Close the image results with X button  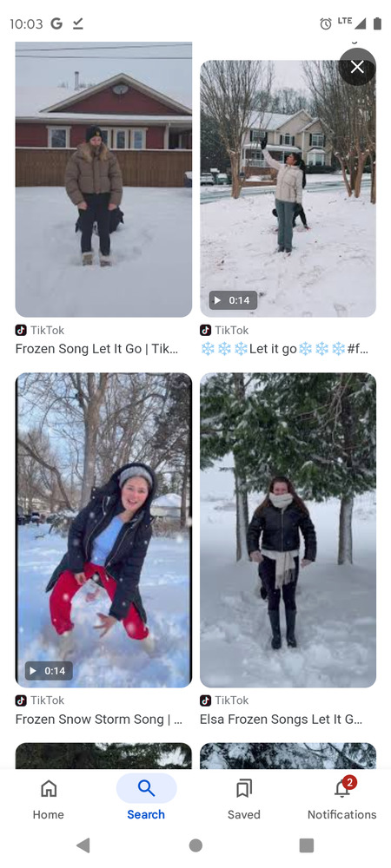357,67
